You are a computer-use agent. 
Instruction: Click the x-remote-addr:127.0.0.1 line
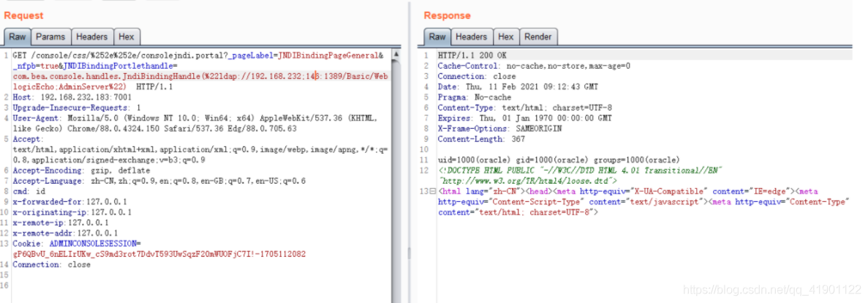[65, 233]
